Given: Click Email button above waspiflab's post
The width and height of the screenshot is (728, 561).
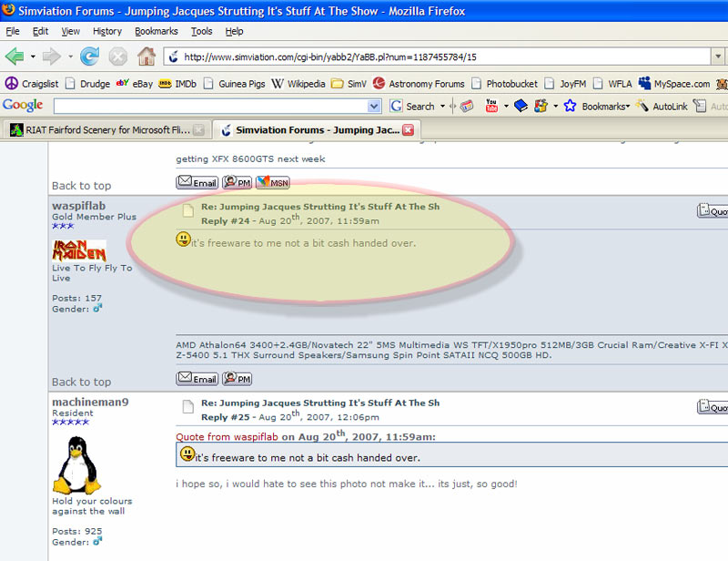Looking at the screenshot, I should point(197,182).
